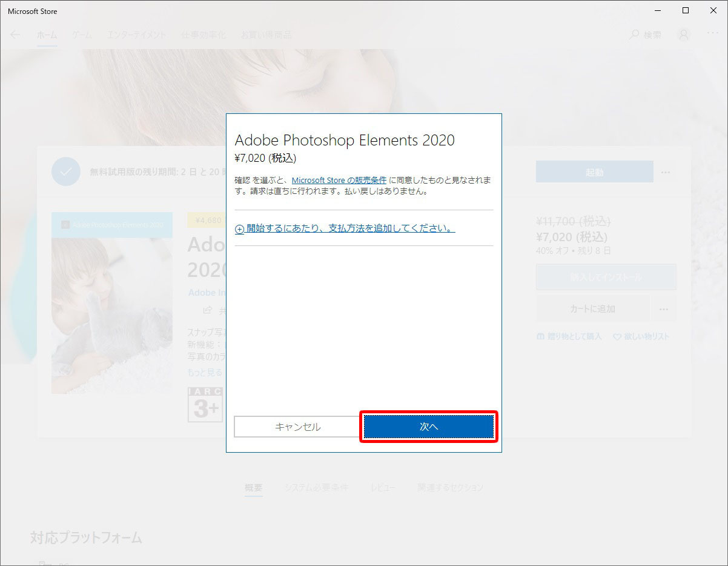The width and height of the screenshot is (728, 566).
Task: Minimize the Microsoft Store window
Action: [658, 10]
